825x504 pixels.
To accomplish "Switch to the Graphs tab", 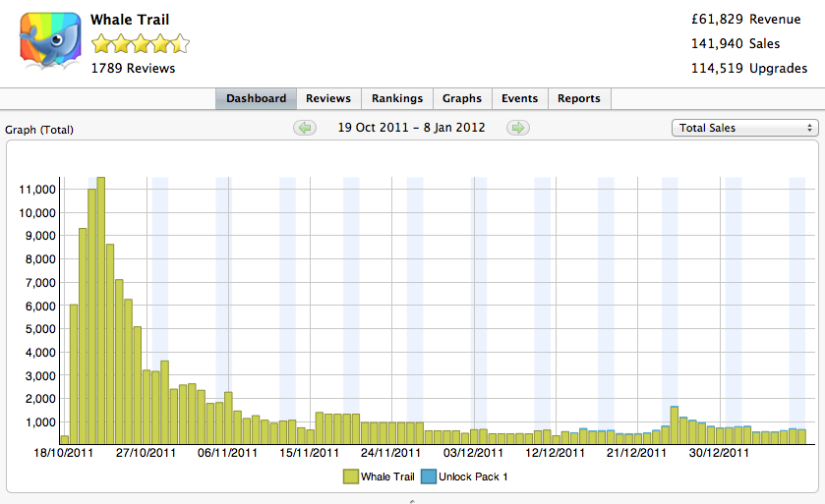I will coord(462,98).
